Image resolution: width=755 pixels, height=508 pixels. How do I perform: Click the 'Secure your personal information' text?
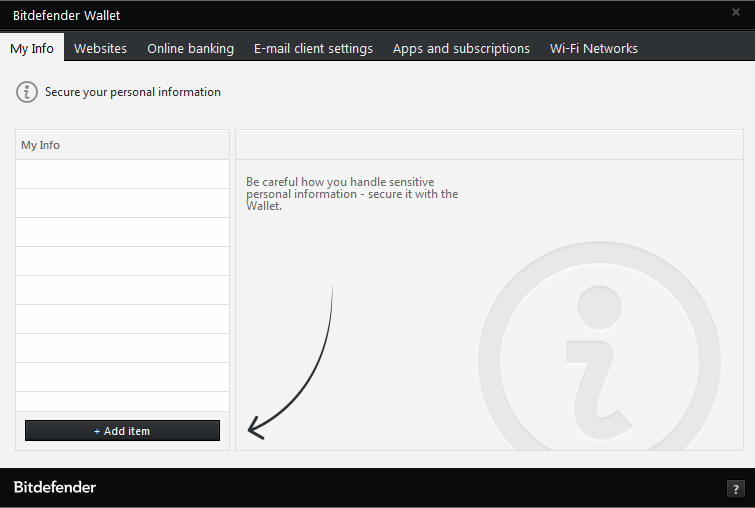[132, 92]
